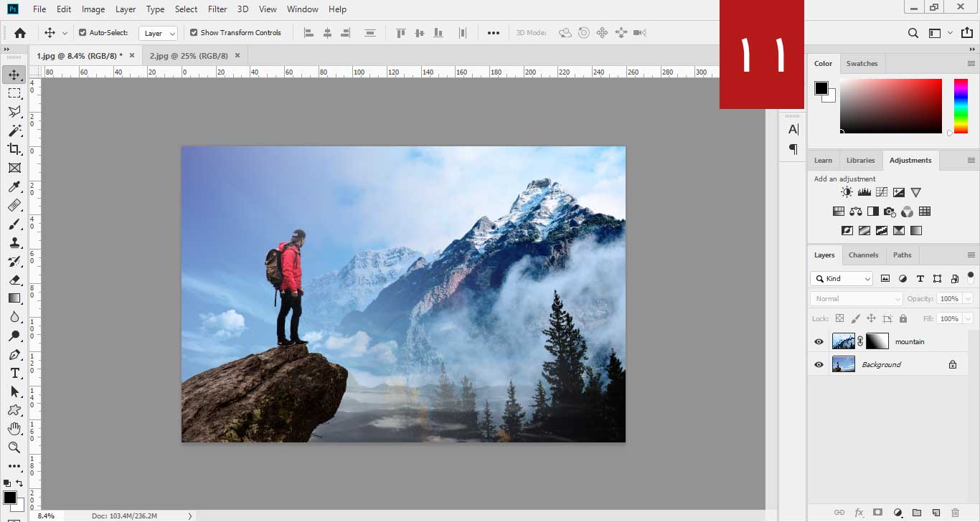The image size is (980, 522).
Task: Add a Photo Filter adjustment
Action: click(890, 212)
